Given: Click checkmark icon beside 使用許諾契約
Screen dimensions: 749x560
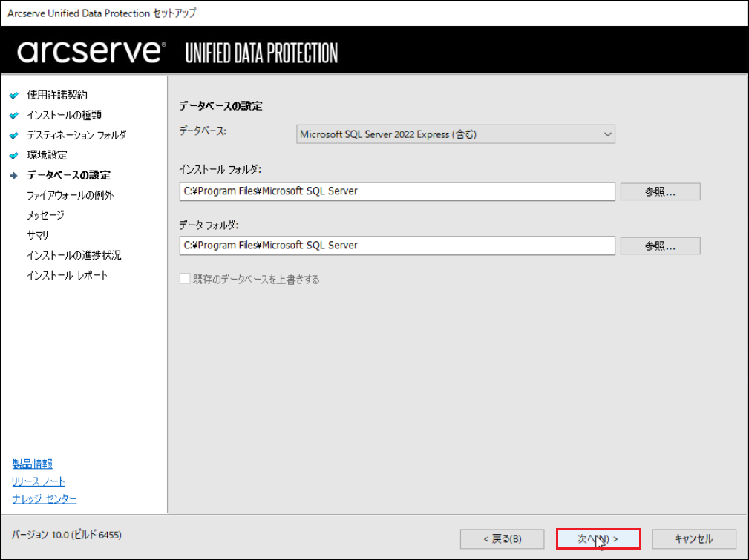Looking at the screenshot, I should pos(14,96).
